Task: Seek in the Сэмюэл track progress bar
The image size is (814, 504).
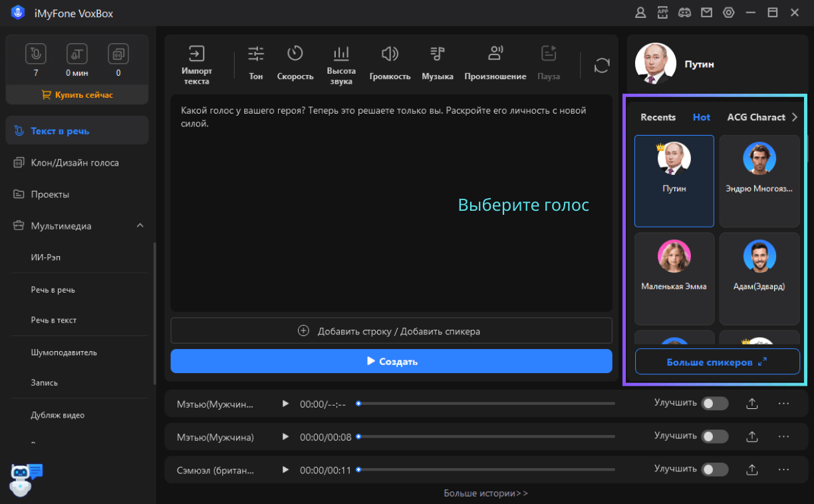Action: pyautogui.click(x=486, y=470)
